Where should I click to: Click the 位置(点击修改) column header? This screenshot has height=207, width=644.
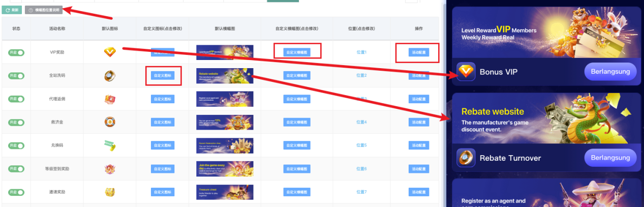coord(361,28)
